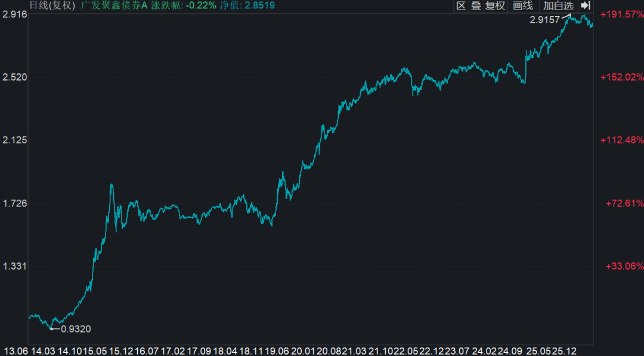Click the 涨跌幅 -0.22% change readout
The image size is (644, 356).
click(188, 6)
